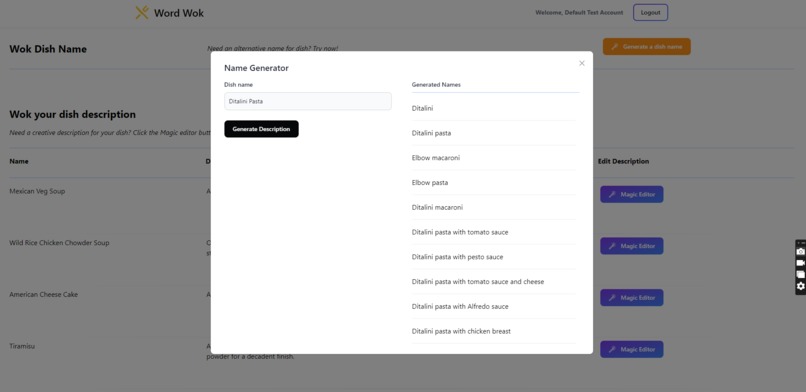806x392 pixels.
Task: Click the Welcome, Default Test Account text
Action: 579,13
